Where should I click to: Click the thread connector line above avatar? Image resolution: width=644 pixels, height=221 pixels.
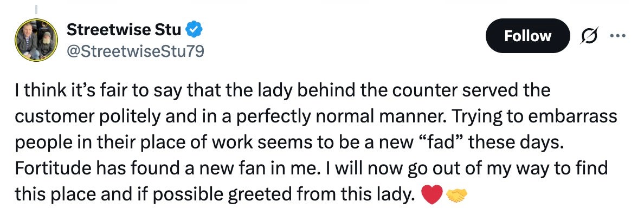pyautogui.click(x=36, y=9)
